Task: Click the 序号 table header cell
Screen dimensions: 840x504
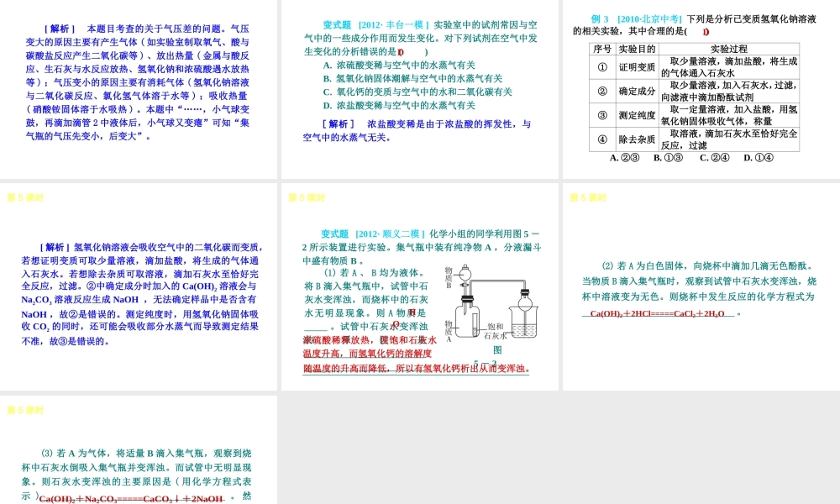Action: tap(602, 49)
